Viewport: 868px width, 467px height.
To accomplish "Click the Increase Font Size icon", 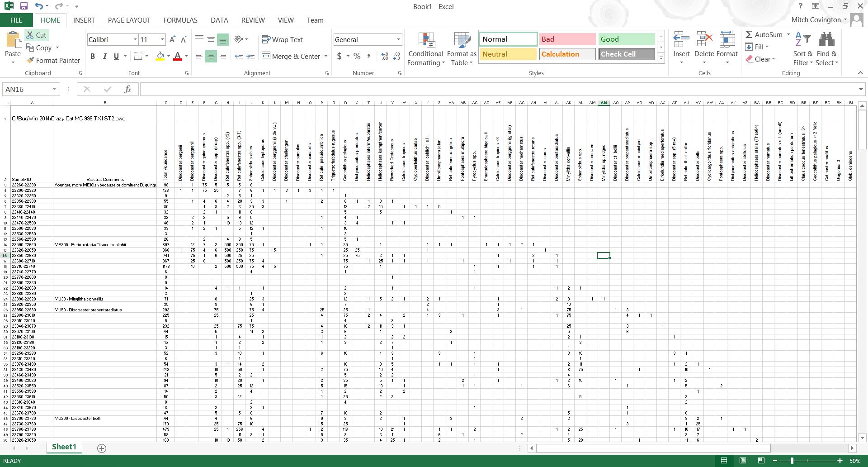I will tap(172, 40).
